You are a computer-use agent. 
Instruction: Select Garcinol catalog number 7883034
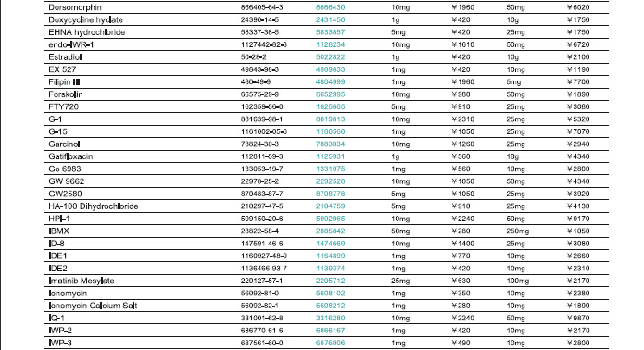pos(330,144)
